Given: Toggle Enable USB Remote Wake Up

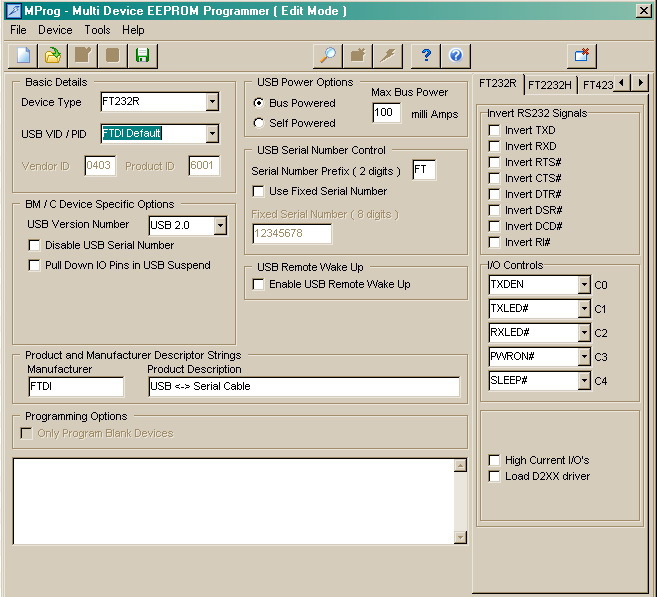Looking at the screenshot, I should click(x=259, y=284).
